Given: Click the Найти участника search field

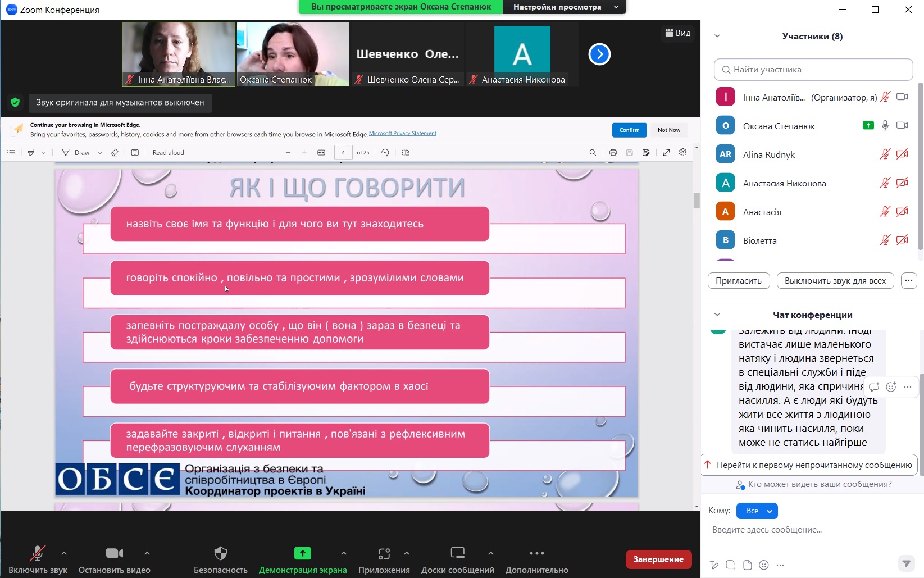Looking at the screenshot, I should click(813, 70).
